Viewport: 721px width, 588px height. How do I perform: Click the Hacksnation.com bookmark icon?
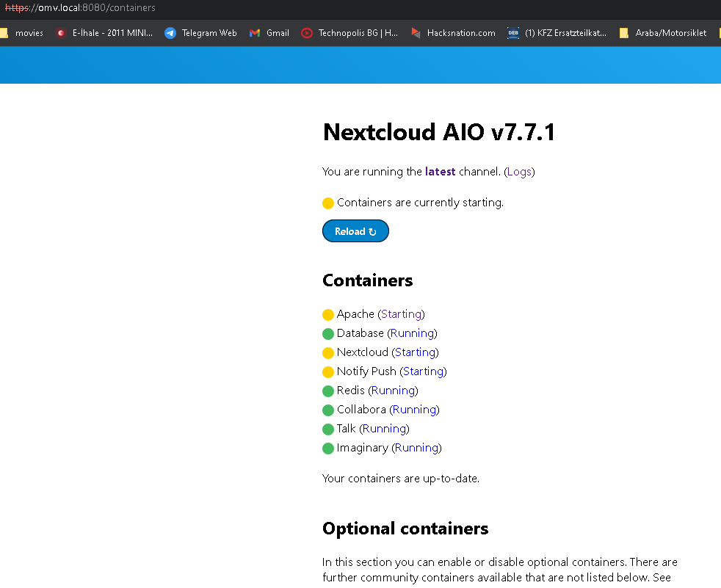416,33
